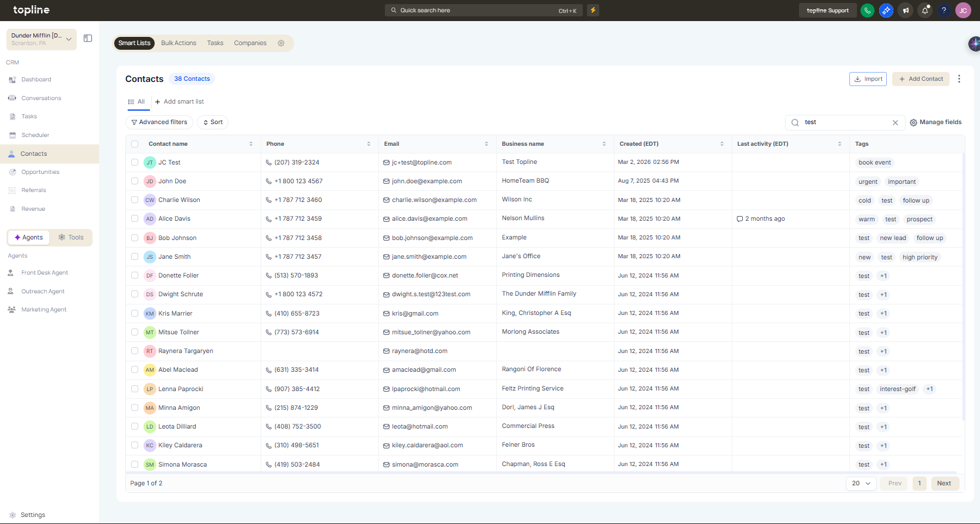The height and width of the screenshot is (524, 980).
Task: Click the Dashboard sidebar icon
Action: coord(12,80)
